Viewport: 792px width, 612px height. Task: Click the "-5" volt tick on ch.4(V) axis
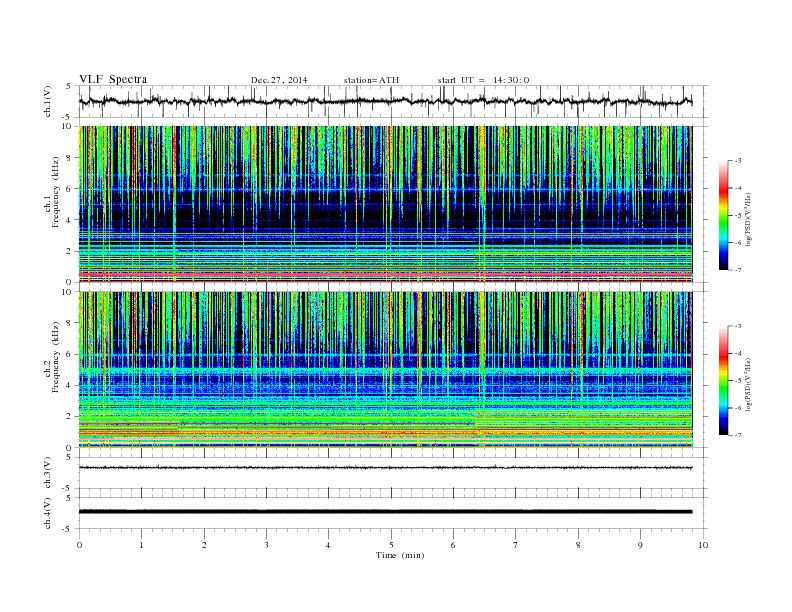tap(68, 529)
